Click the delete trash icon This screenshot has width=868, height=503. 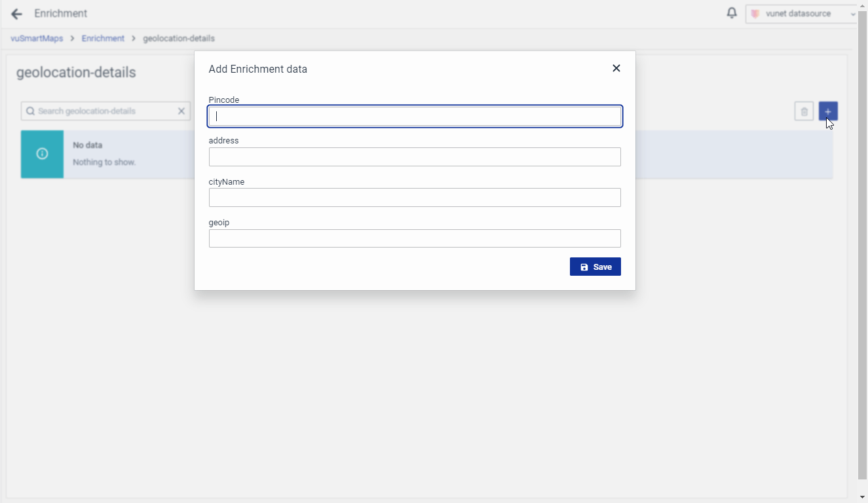pos(804,111)
